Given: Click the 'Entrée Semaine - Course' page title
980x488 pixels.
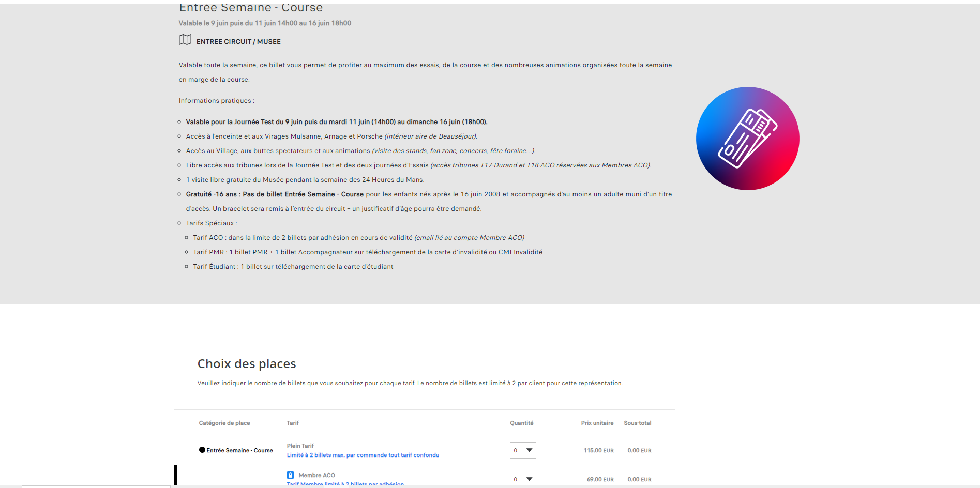Looking at the screenshot, I should 251,8.
